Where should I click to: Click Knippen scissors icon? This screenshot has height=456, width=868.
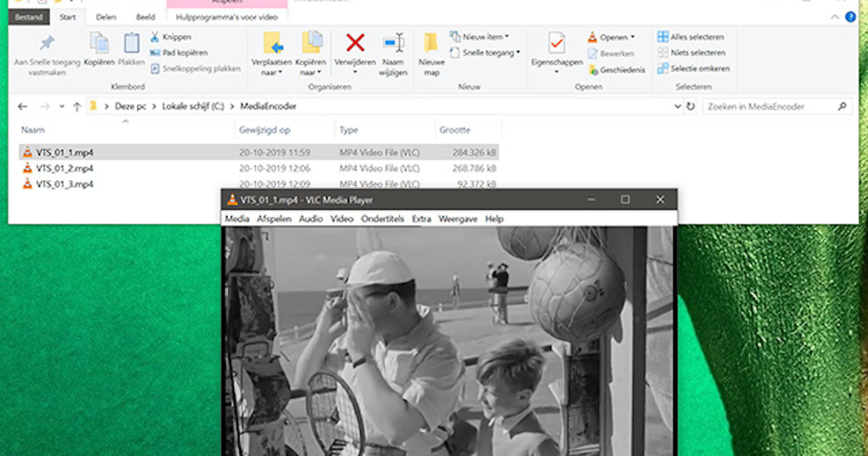(154, 37)
